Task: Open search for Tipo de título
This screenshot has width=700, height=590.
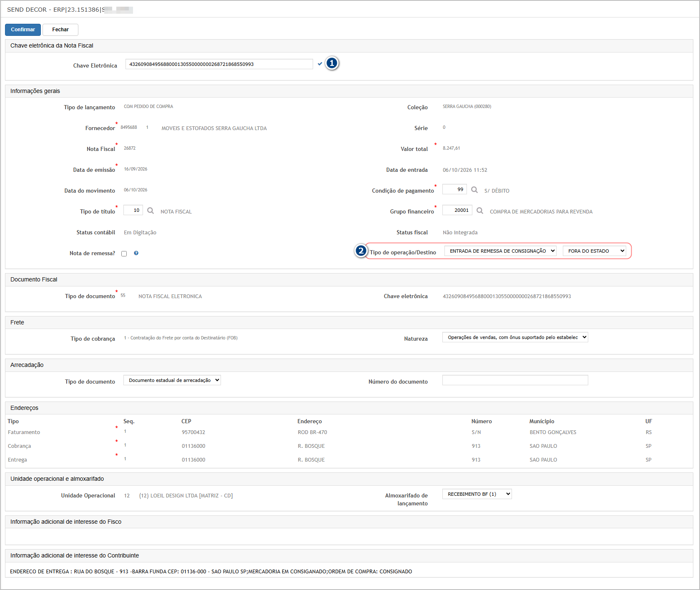Action: [x=151, y=211]
